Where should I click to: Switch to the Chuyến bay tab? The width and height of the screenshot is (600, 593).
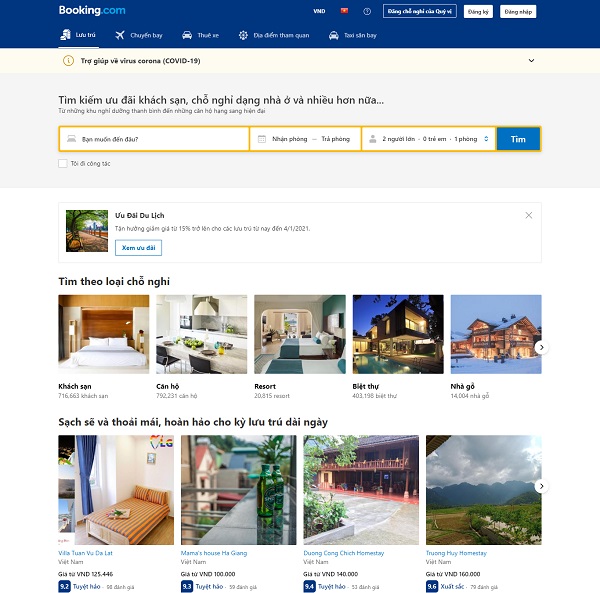click(138, 35)
